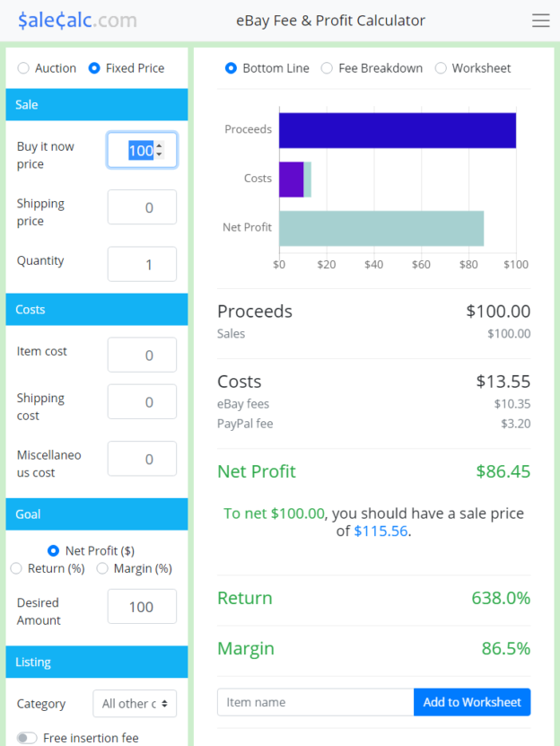Edit the Shipping price field
Screen dimensions: 560x746
tap(141, 206)
